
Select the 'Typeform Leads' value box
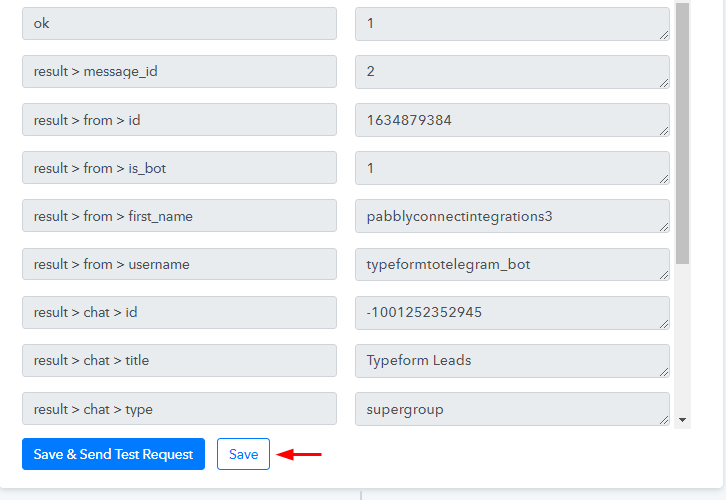tap(512, 360)
